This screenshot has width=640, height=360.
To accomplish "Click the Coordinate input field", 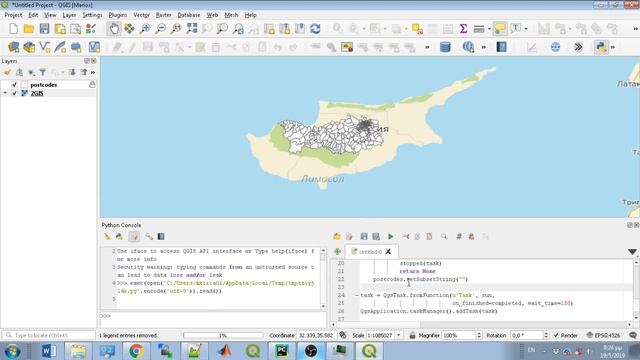I will point(316,335).
